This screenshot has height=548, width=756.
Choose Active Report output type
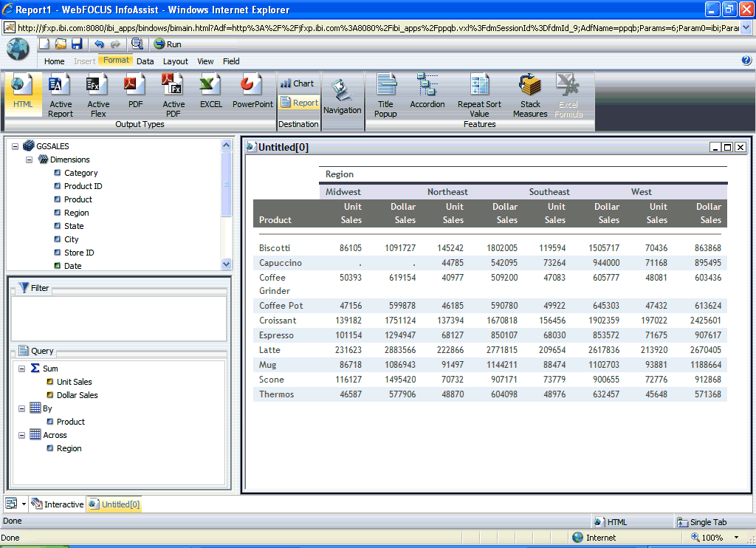click(61, 95)
